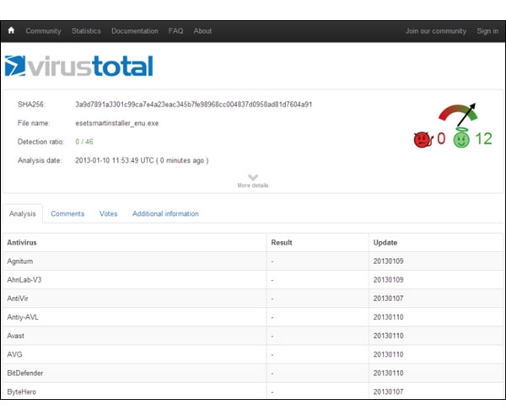
Task: Select the AntiVir row
Action: coord(253,299)
